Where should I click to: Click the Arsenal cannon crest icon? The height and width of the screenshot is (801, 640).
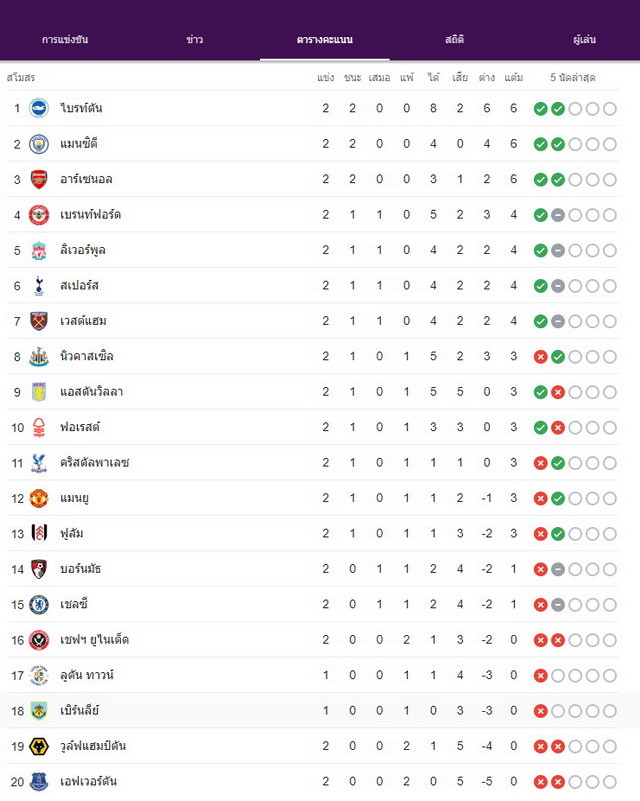(x=39, y=179)
